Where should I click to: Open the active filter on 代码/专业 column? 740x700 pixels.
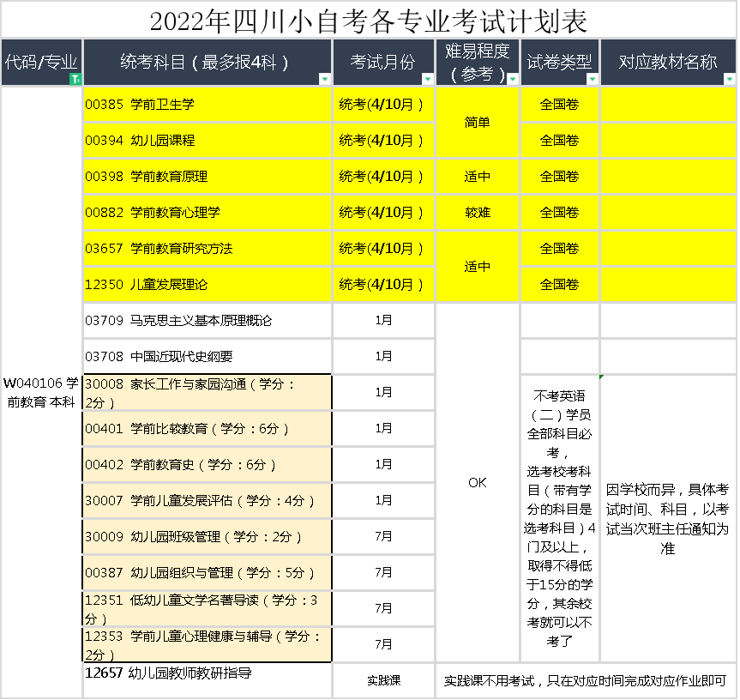coord(75,79)
